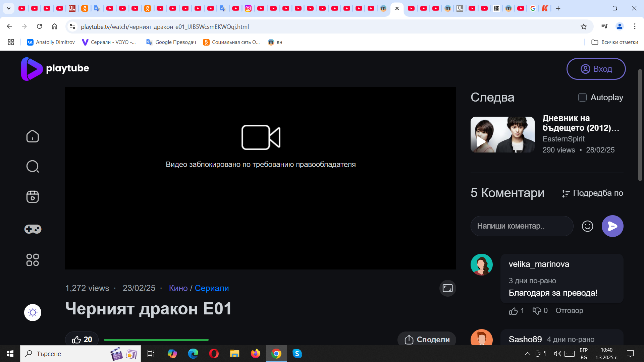Send comment with purple arrow button
Viewport: 644px width, 362px height.
(x=612, y=226)
